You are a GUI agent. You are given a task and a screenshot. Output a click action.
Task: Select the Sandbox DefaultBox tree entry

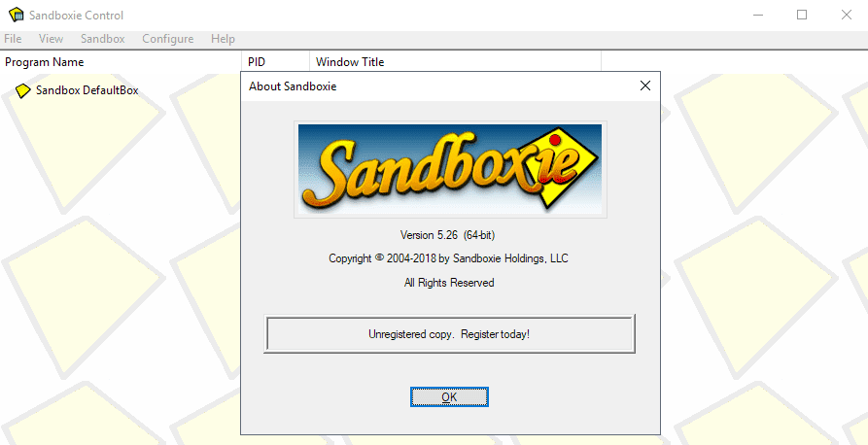click(x=87, y=90)
